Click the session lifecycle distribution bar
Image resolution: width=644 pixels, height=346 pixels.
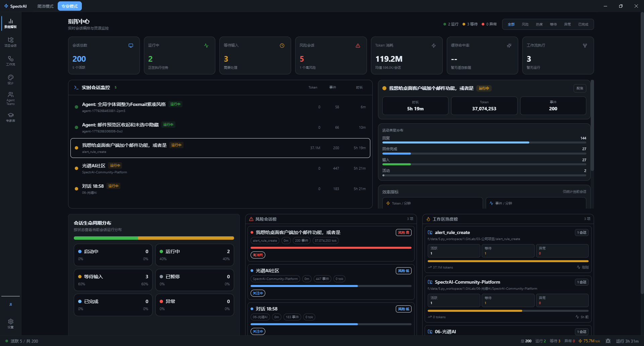point(154,238)
